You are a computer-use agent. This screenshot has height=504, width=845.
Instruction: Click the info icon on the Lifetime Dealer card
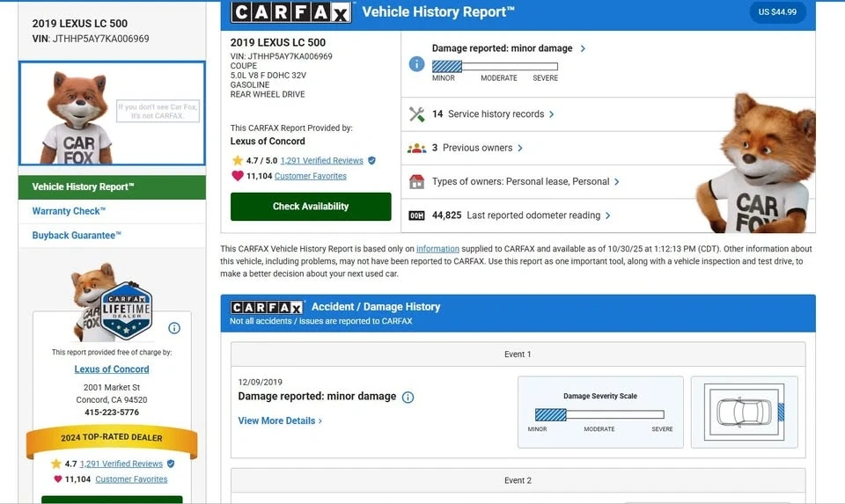(174, 328)
